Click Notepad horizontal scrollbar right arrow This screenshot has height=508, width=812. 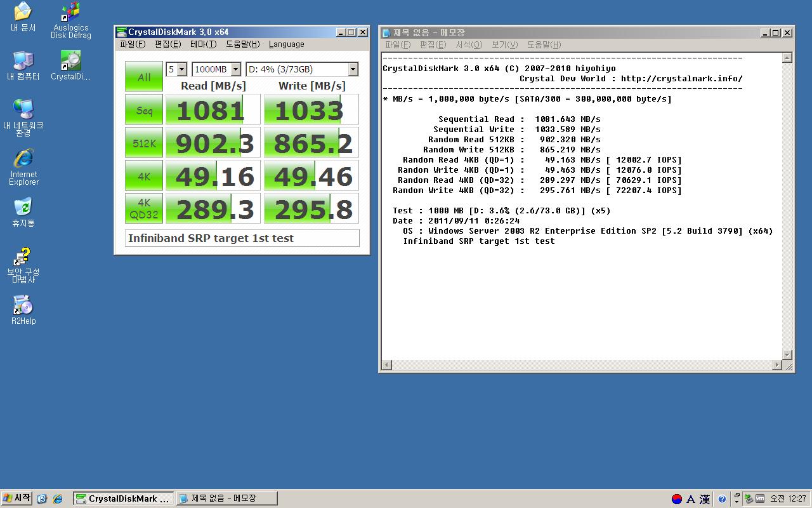pyautogui.click(x=777, y=365)
